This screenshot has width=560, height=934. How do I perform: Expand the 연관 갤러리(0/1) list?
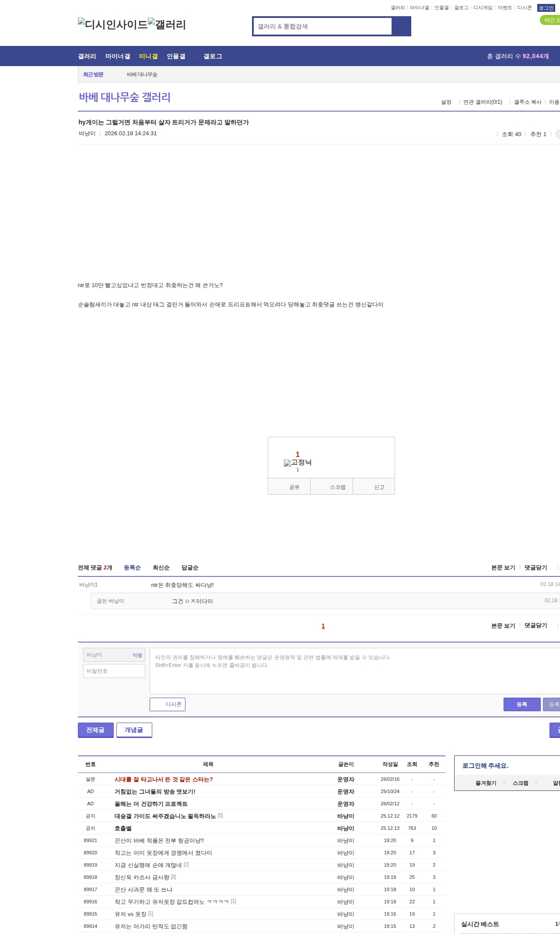483,102
